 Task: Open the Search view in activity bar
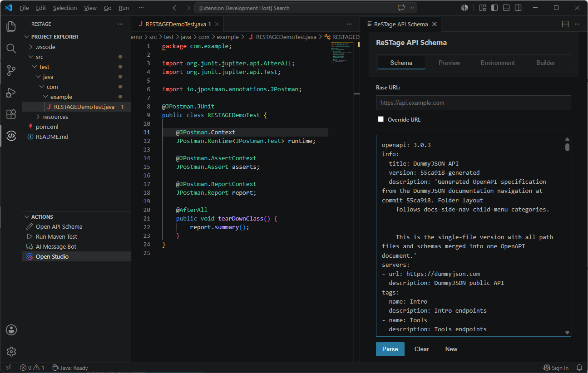point(11,49)
